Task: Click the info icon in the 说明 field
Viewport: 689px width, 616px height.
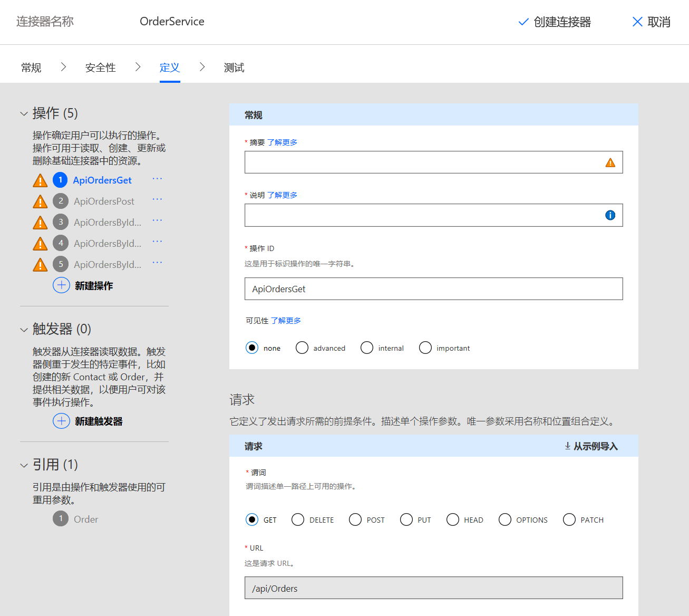Action: click(610, 215)
